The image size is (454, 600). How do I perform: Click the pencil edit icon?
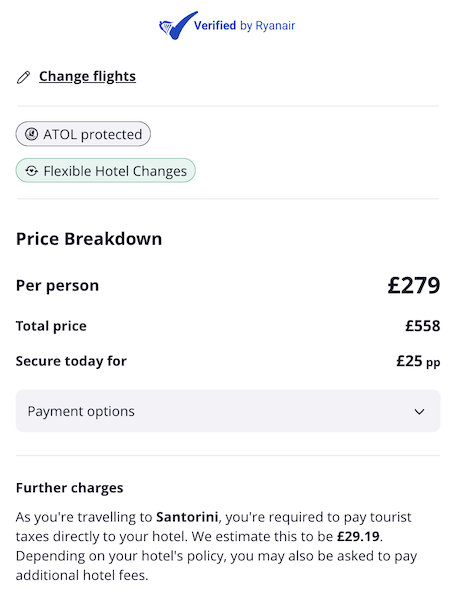coord(23,77)
